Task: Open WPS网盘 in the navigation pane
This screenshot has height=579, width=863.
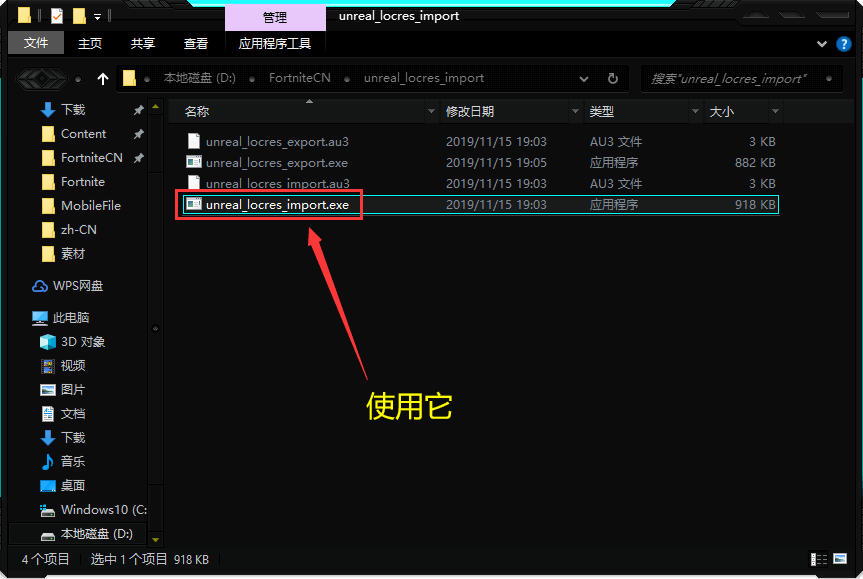Action: click(78, 286)
